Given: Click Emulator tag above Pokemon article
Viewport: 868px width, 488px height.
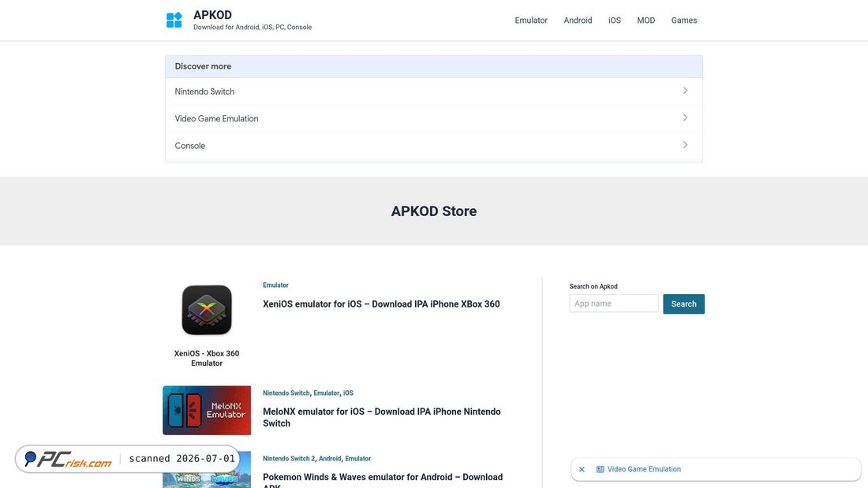Looking at the screenshot, I should [357, 458].
